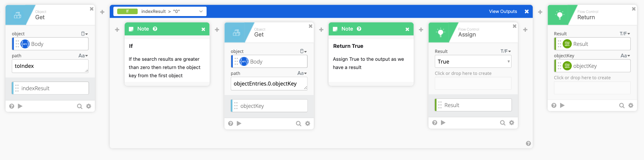644x160 pixels.
Task: Run the first Object Get card
Action: [20, 106]
